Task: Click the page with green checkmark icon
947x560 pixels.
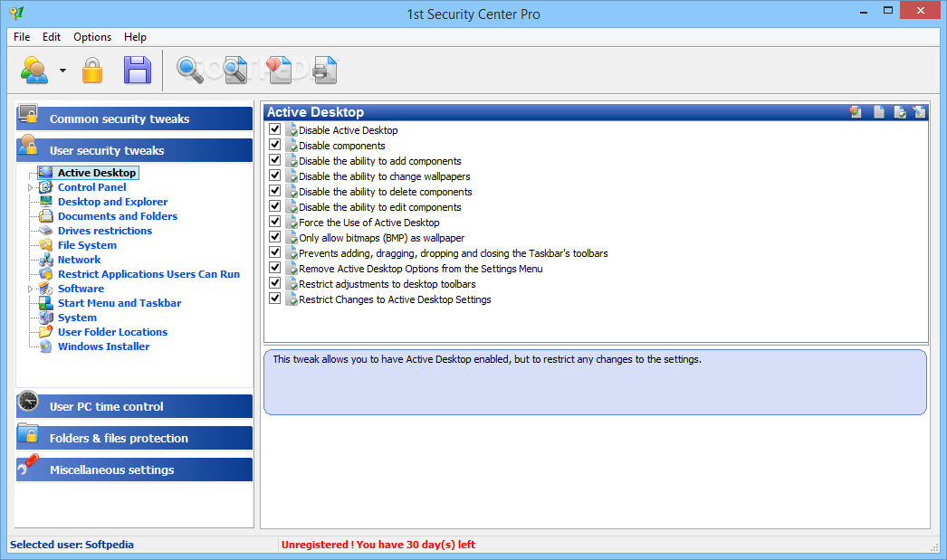Action: point(900,111)
